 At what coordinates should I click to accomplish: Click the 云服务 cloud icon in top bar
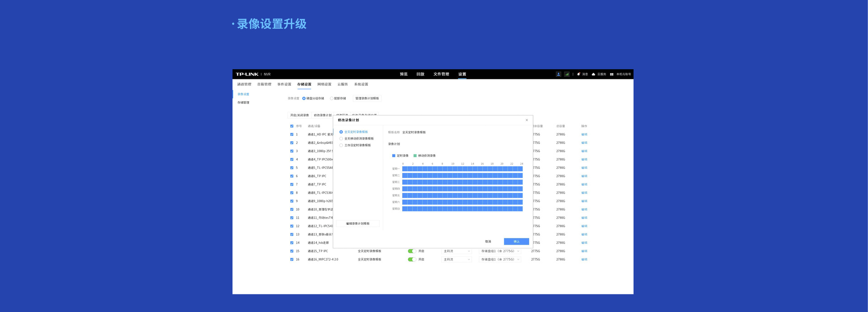click(594, 74)
